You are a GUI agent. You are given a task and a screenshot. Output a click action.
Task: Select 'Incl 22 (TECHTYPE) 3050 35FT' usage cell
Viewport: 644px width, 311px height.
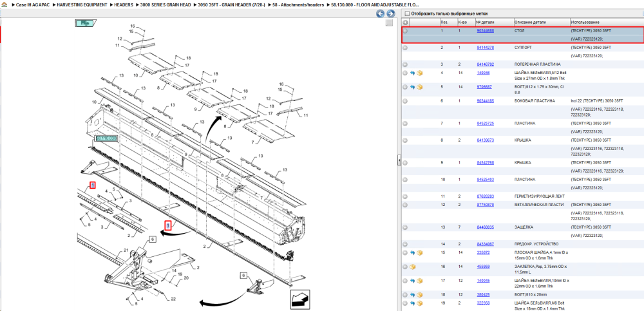(x=597, y=101)
